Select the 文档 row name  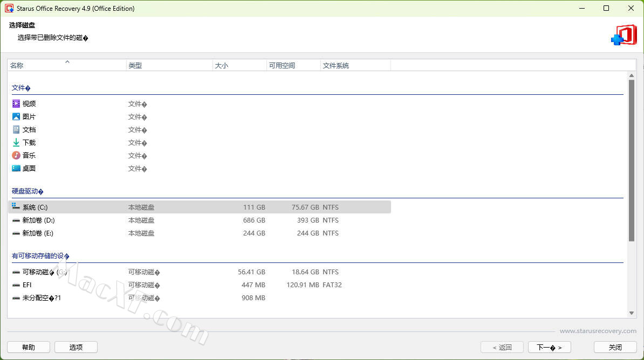29,130
